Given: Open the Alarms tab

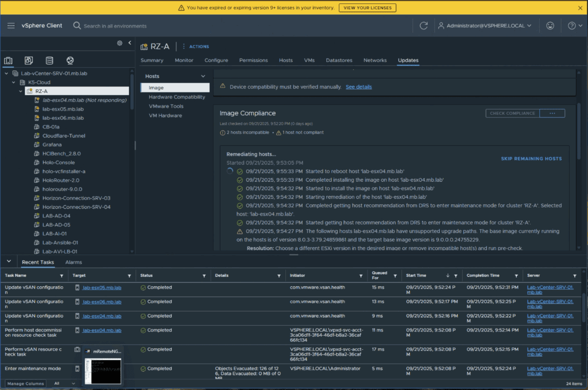Looking at the screenshot, I should 73,262.
